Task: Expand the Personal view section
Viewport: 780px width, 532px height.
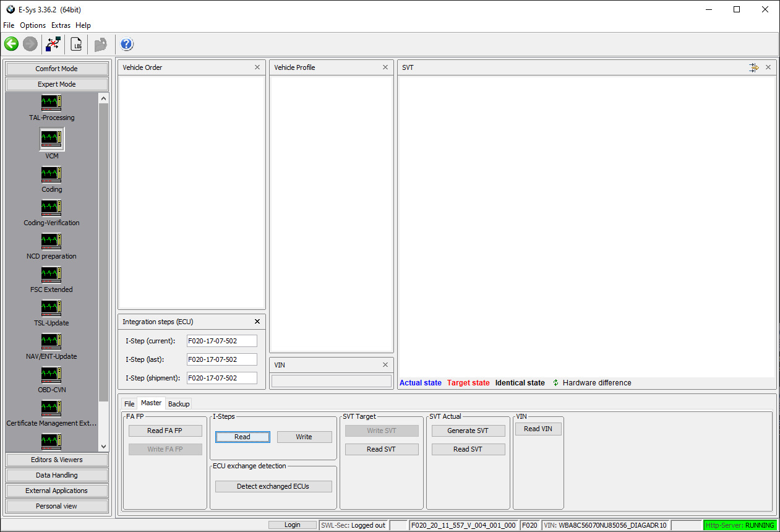Action: [x=57, y=506]
